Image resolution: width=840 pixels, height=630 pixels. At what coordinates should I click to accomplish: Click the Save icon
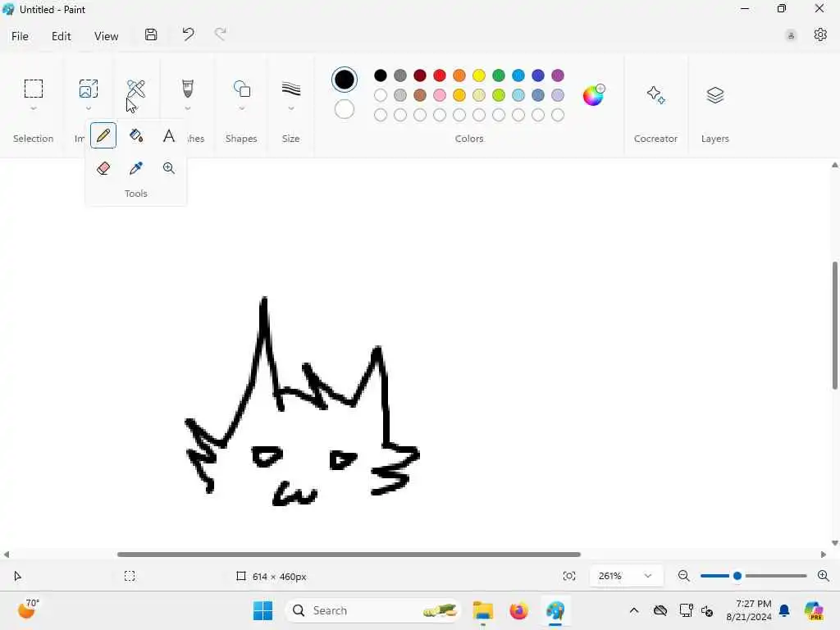pos(151,34)
